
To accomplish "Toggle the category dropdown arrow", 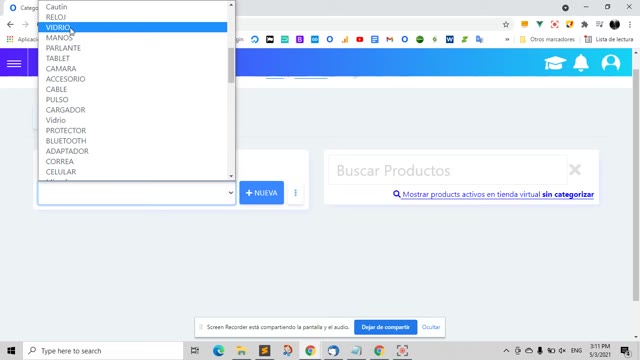I will 231,193.
